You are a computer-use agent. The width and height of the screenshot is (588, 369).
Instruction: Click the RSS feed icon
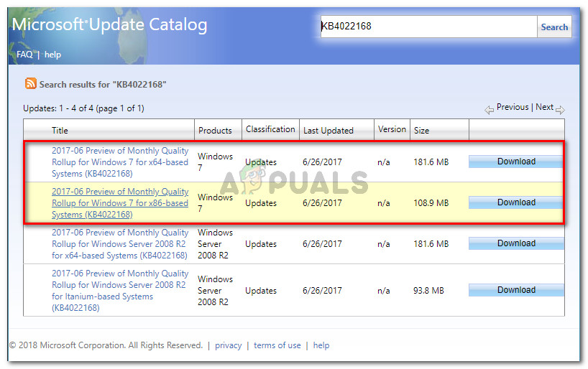click(x=31, y=83)
